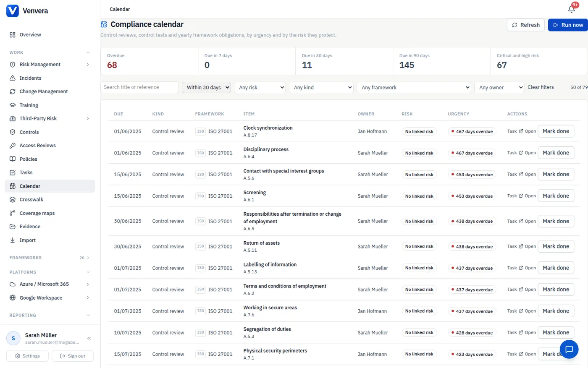The width and height of the screenshot is (588, 368).
Task: Open the Within 30 days dropdown
Action: coord(206,87)
